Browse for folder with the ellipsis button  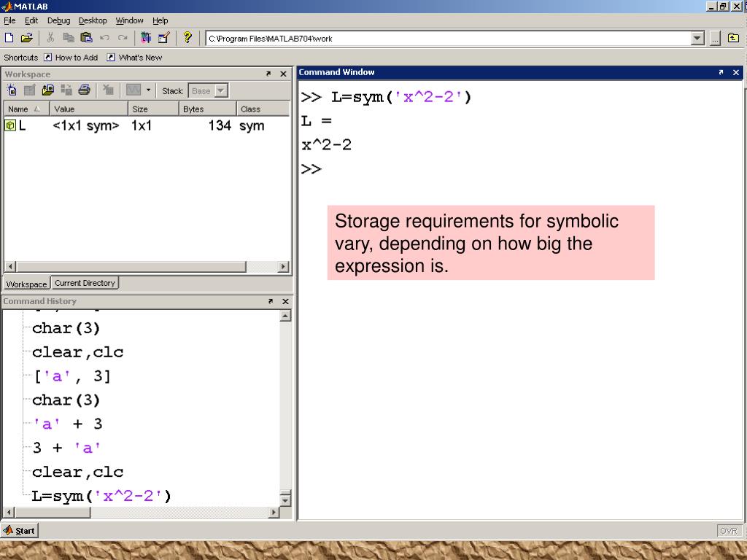pos(715,39)
